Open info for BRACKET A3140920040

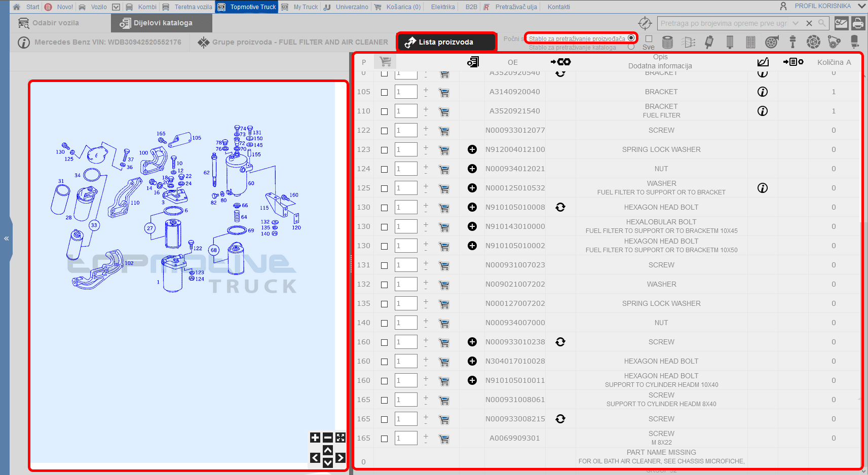click(x=763, y=92)
